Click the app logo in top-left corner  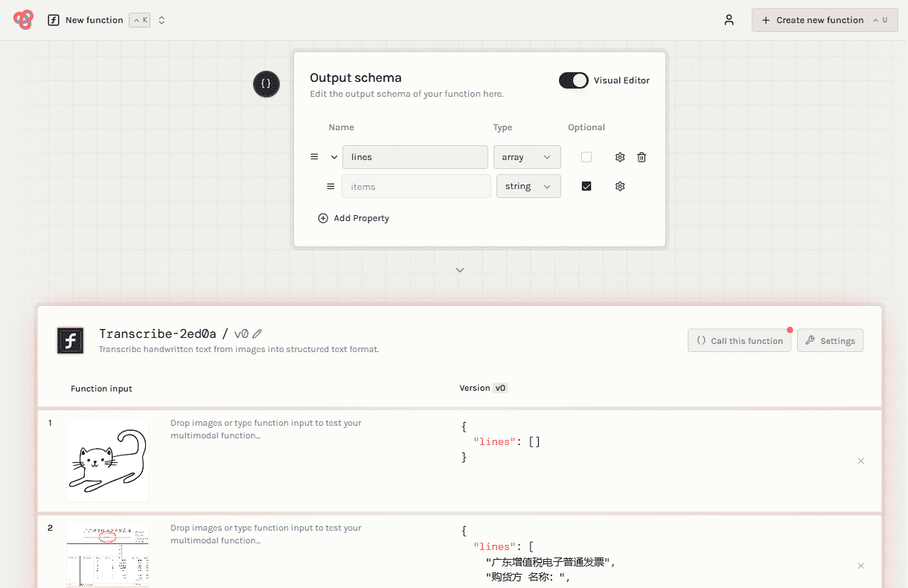pos(24,20)
